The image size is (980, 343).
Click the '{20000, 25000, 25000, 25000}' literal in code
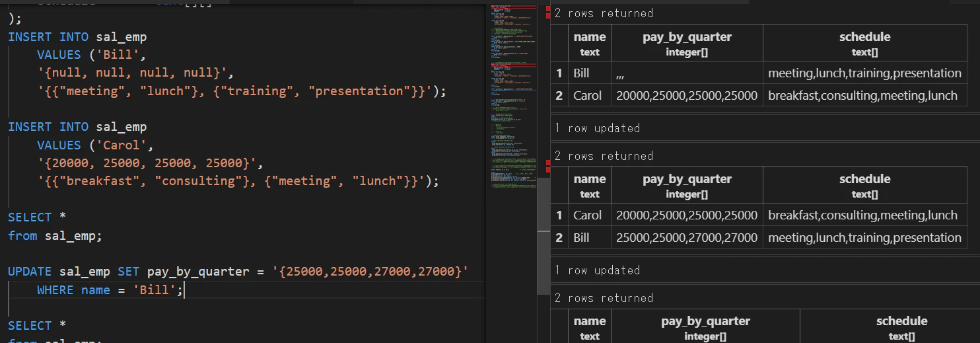coord(150,163)
